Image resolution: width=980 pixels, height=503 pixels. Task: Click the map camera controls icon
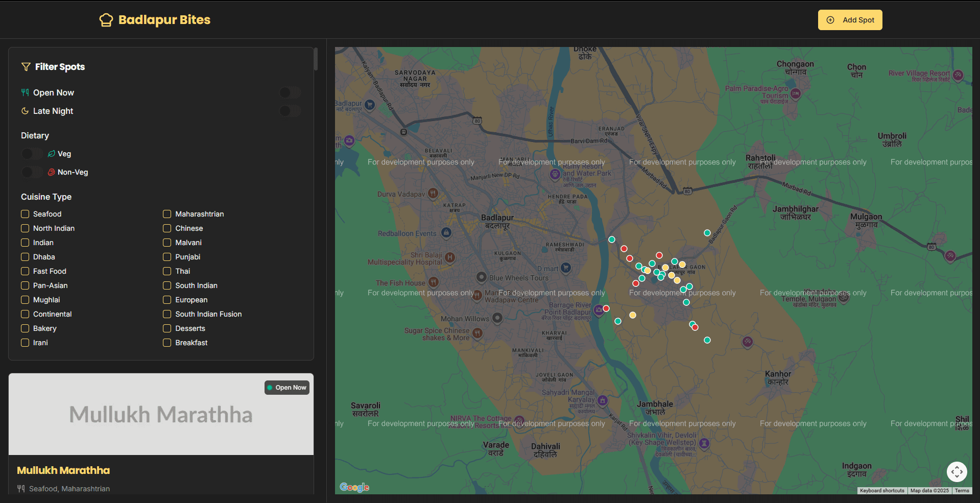(957, 471)
